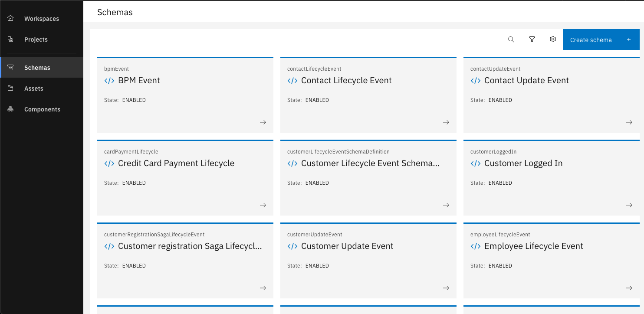644x314 pixels.
Task: Click arrow on Employee Lifecycle Event card
Action: coord(629,288)
